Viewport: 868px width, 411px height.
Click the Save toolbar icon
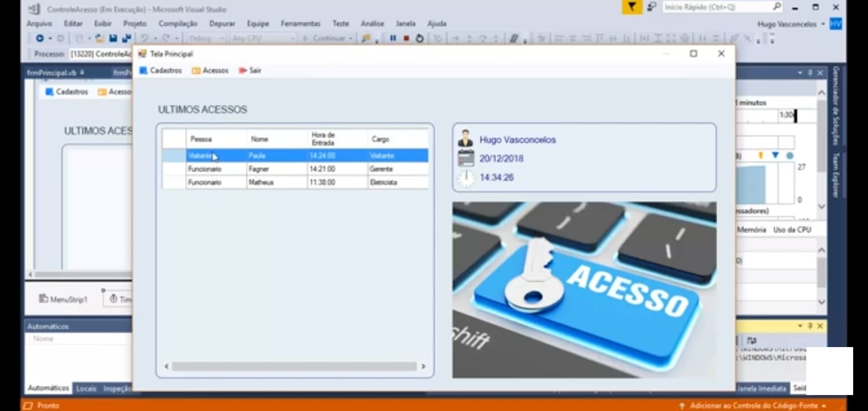click(113, 38)
